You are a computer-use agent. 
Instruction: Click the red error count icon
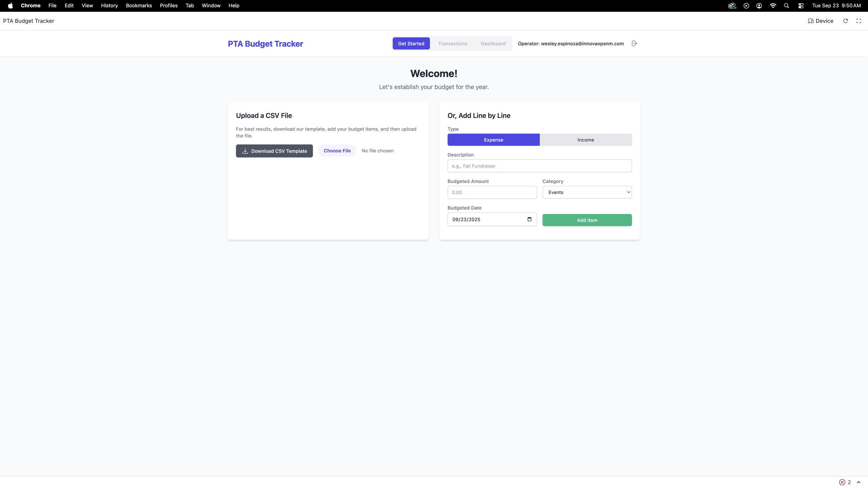coord(842,482)
